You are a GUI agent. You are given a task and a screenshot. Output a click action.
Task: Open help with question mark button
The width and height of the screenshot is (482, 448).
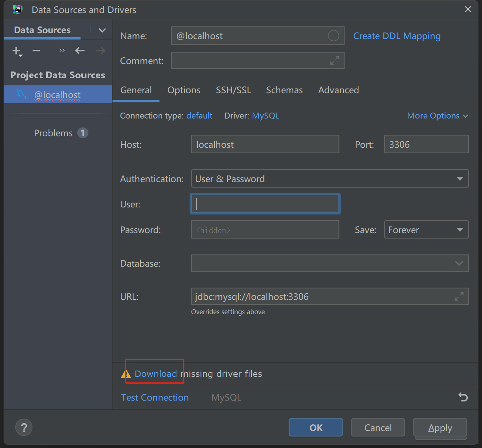pyautogui.click(x=24, y=427)
